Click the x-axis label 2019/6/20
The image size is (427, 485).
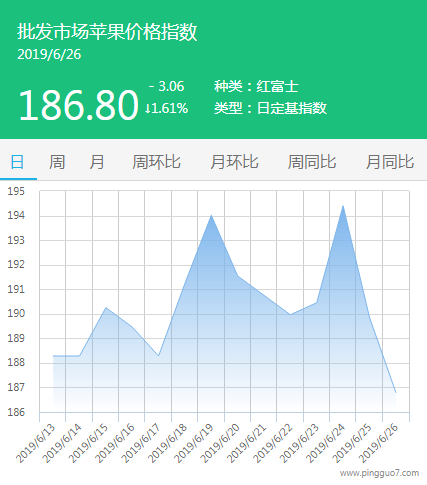pyautogui.click(x=221, y=443)
